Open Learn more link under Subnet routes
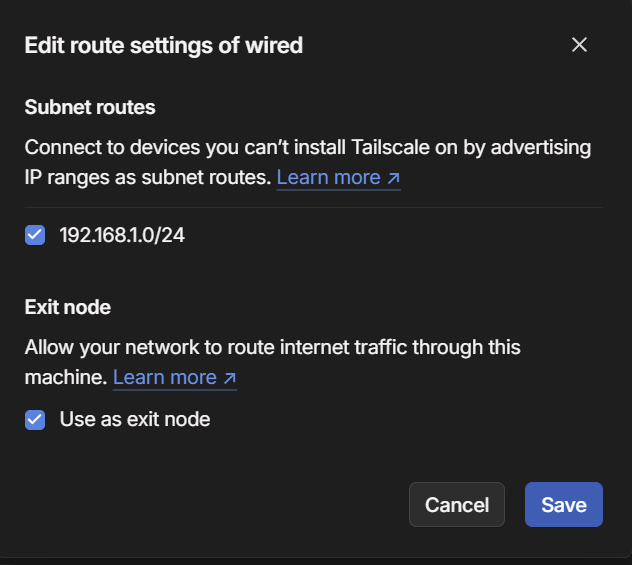632x565 pixels. [x=328, y=178]
